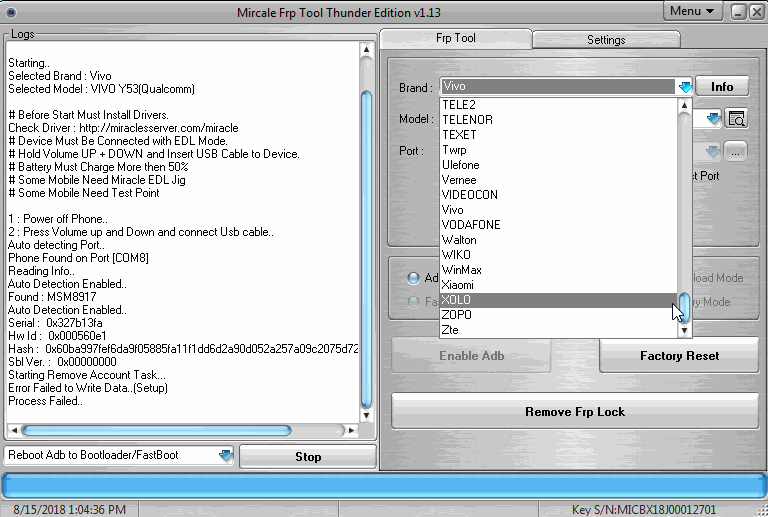Screen dimensions: 768x517
Task: Click brand list scroll up arrow
Action: 684,105
